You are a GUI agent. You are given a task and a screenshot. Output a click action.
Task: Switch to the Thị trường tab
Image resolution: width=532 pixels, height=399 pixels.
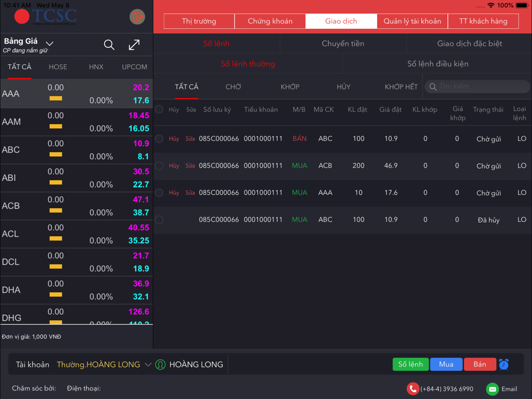click(x=199, y=21)
